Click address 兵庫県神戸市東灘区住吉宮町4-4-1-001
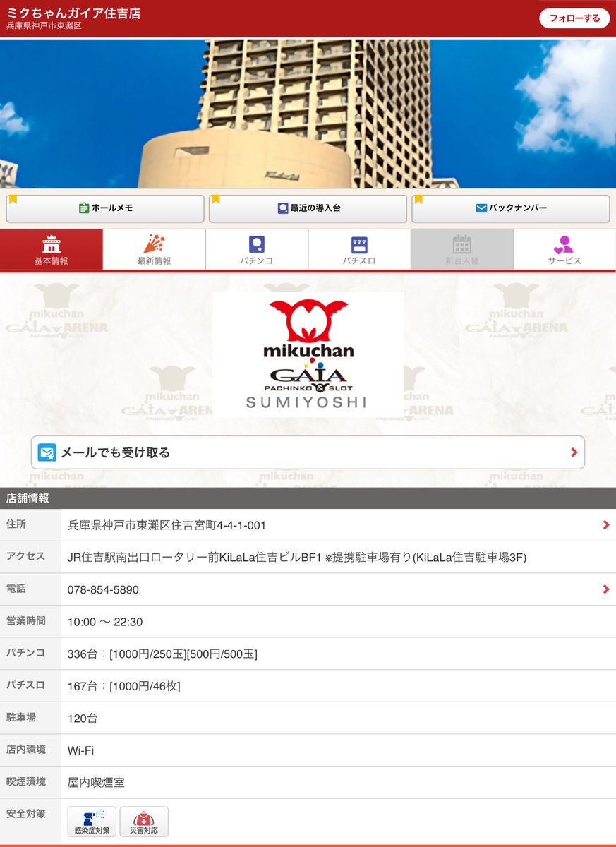The height and width of the screenshot is (847, 616). (167, 525)
